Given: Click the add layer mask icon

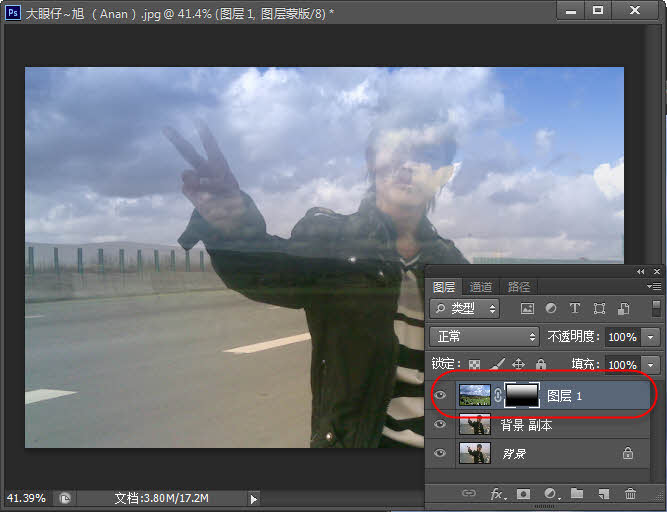Looking at the screenshot, I should coord(524,494).
